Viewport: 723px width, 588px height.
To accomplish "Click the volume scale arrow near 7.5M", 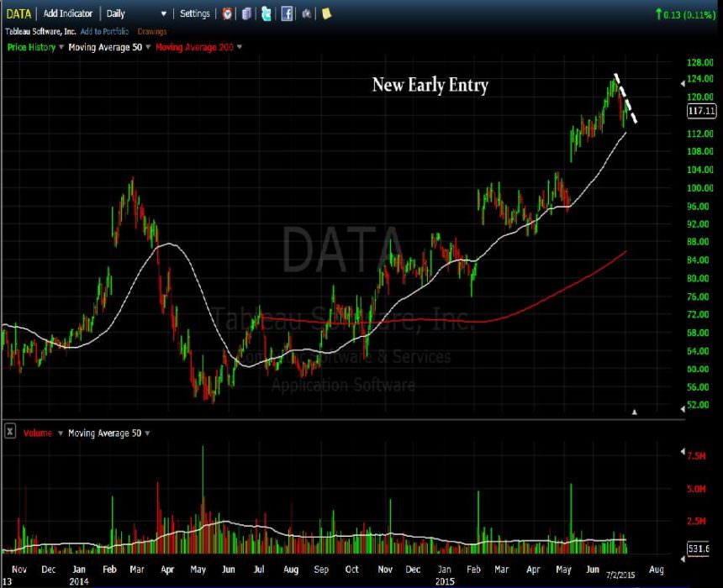I will point(683,451).
